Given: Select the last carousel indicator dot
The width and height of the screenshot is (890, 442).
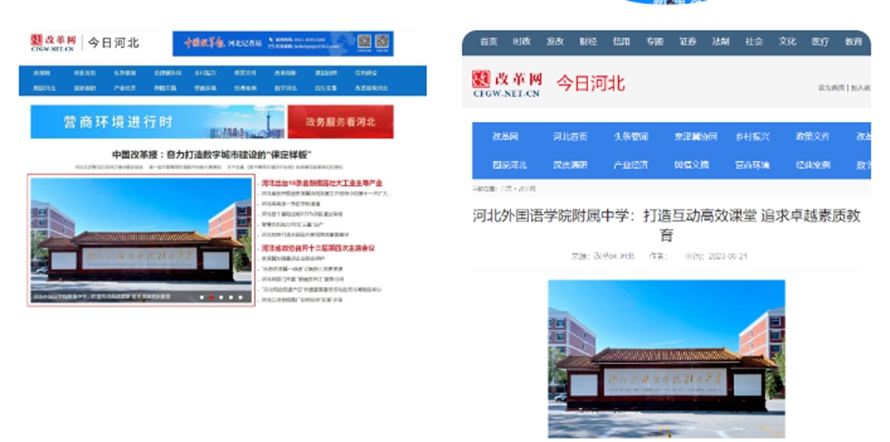Looking at the screenshot, I should [239, 297].
